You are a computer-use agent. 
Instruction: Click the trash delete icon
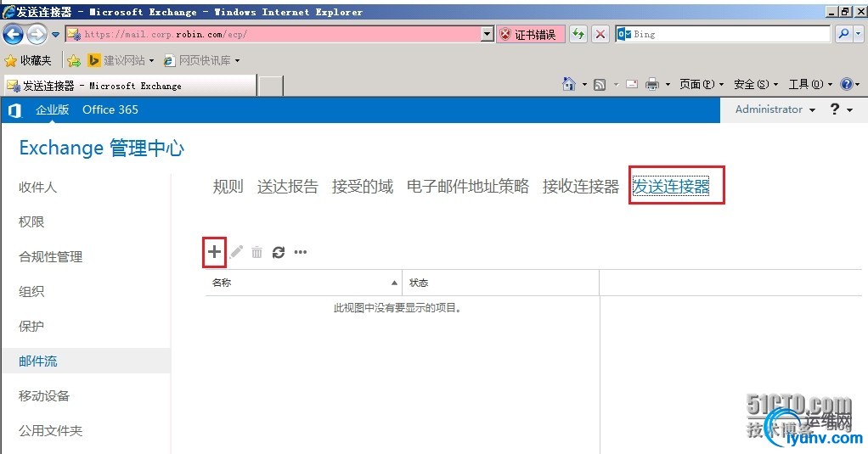click(x=256, y=253)
